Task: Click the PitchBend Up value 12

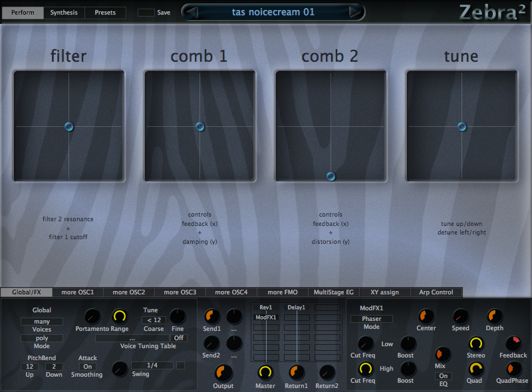Action: coord(29,367)
